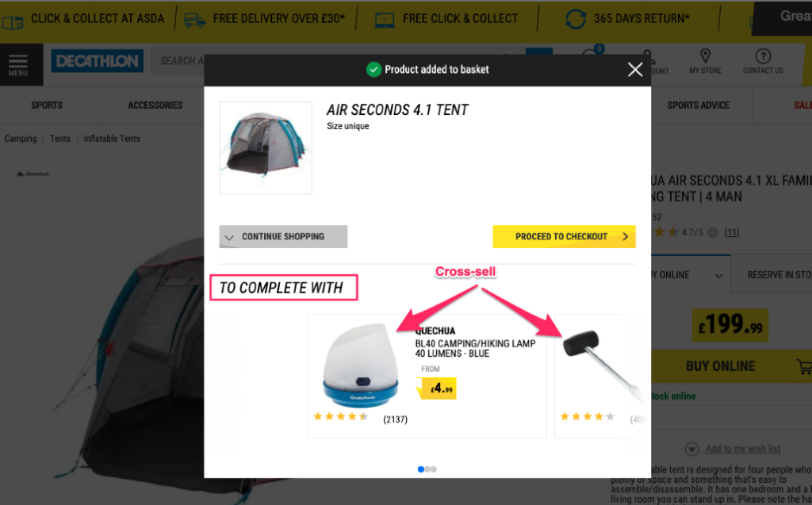Open the Sports menu item

(47, 105)
